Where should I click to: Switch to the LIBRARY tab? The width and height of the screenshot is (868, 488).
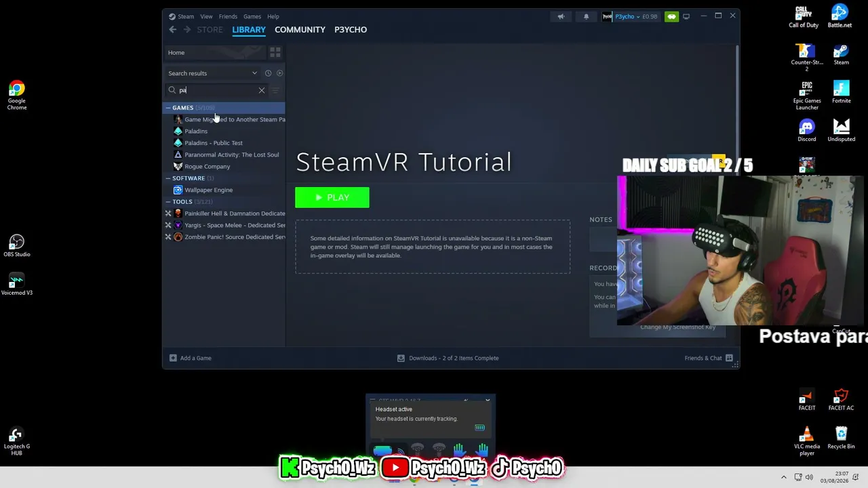click(x=249, y=30)
